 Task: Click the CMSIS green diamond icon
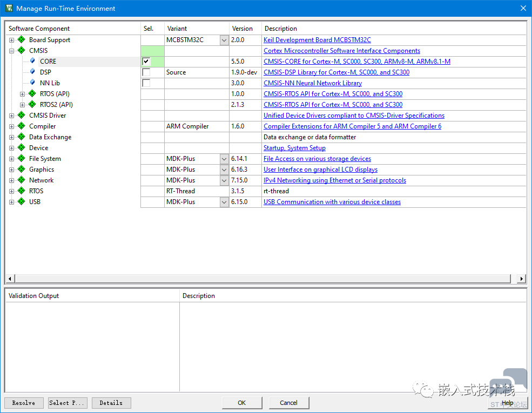pos(22,51)
